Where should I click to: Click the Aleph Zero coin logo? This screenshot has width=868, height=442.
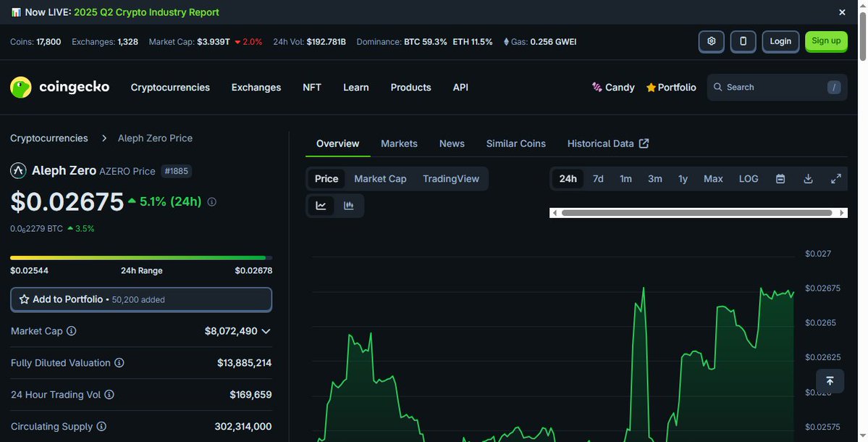[18, 170]
